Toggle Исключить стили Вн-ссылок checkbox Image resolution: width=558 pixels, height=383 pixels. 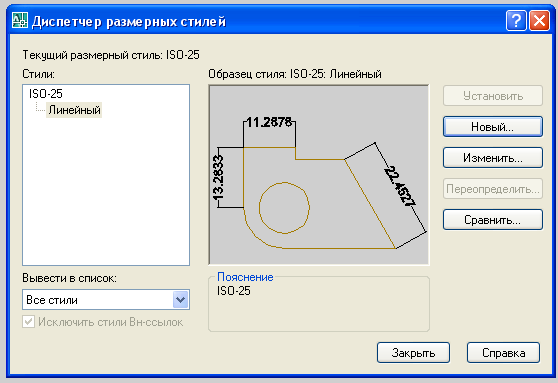28,322
